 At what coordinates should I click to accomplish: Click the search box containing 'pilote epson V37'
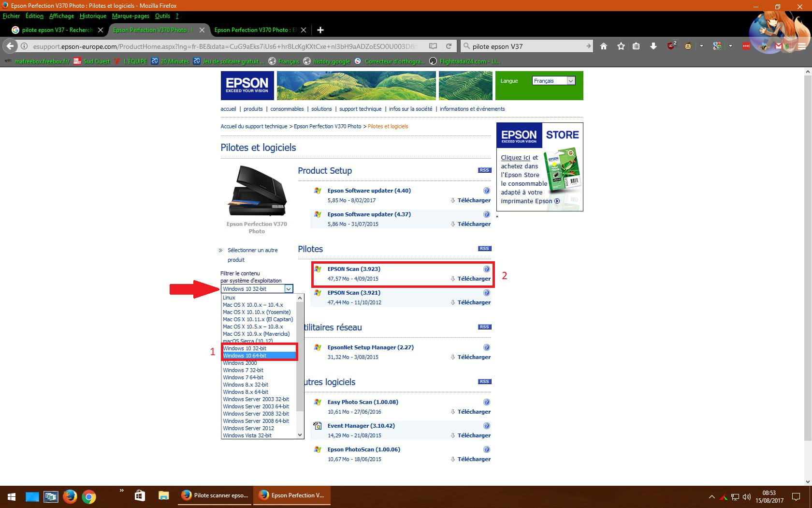[526, 46]
